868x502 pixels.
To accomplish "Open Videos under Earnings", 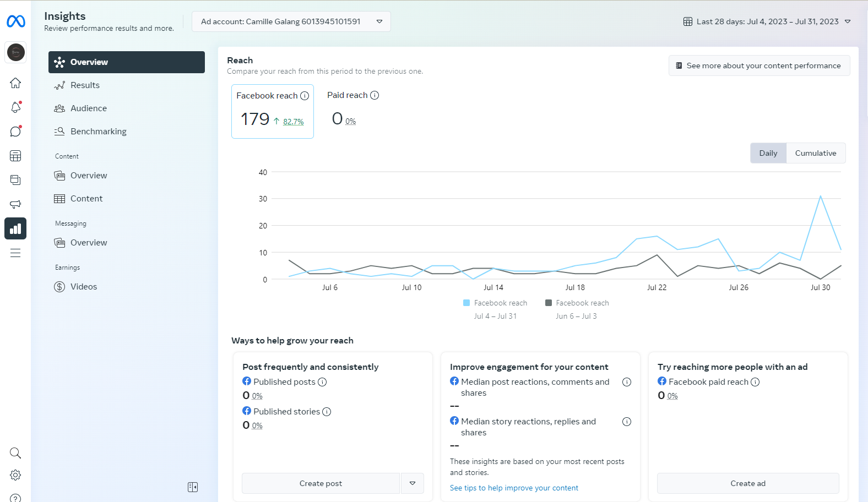I will coord(127,287).
